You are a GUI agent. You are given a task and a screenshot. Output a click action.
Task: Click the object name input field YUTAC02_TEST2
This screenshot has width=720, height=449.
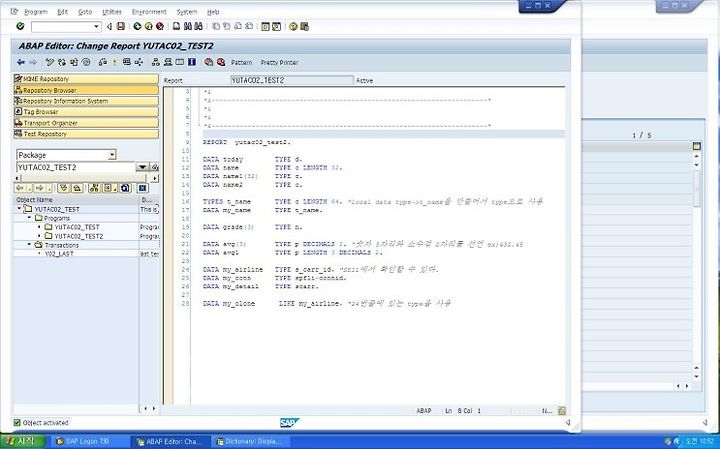point(76,167)
